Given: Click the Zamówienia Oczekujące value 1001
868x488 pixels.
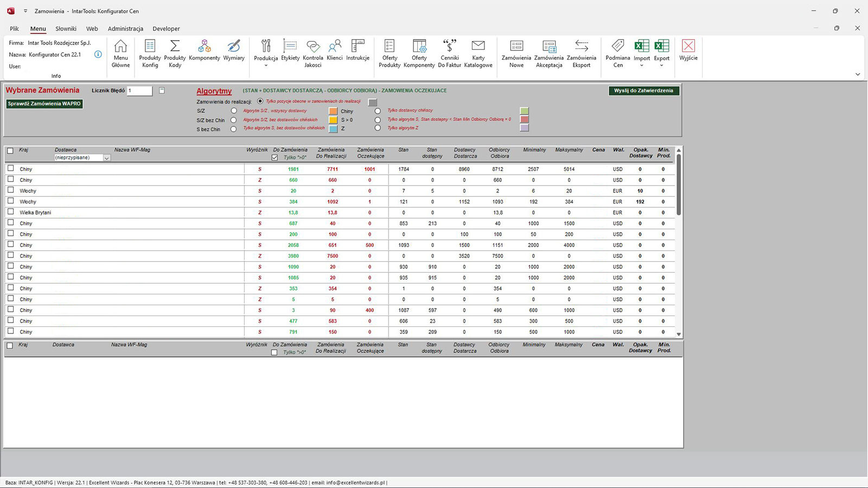Looking at the screenshot, I should [x=369, y=169].
